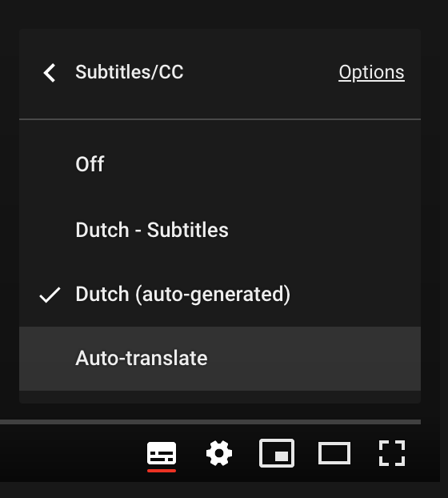The height and width of the screenshot is (498, 448).
Task: Choose Dutch (auto-generated) captions
Action: click(220, 294)
